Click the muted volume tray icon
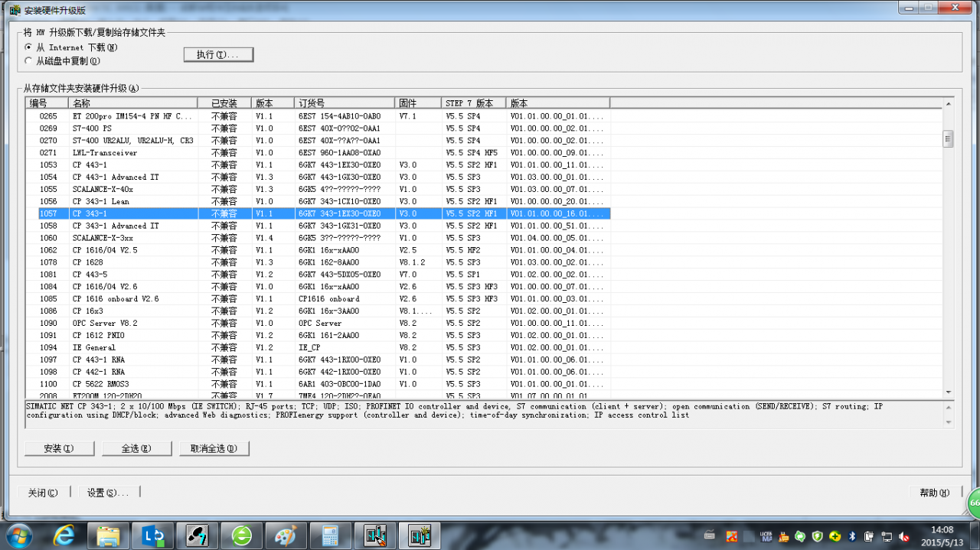 [x=904, y=535]
